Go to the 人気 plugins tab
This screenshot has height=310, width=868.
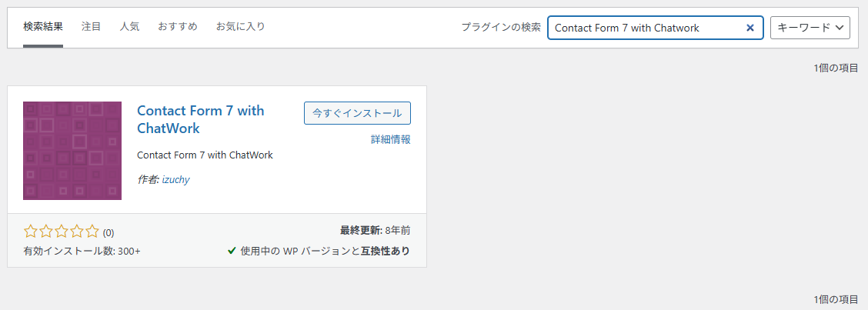(x=129, y=27)
